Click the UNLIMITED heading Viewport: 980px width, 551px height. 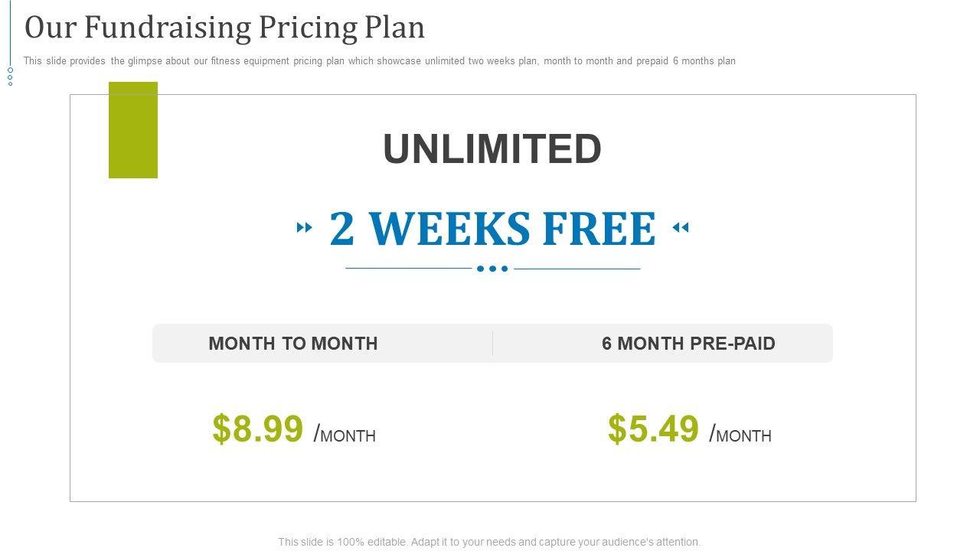[492, 148]
